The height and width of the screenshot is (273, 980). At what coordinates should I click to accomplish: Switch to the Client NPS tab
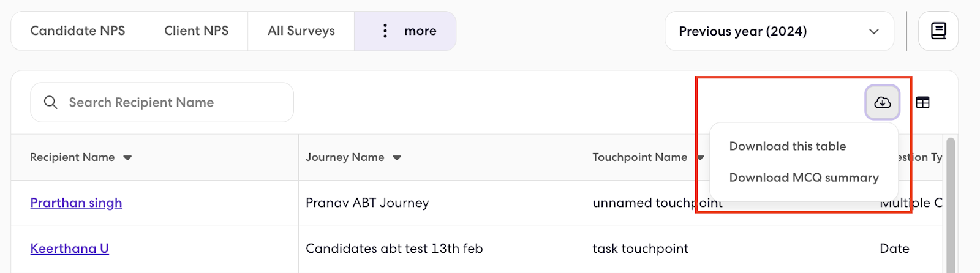[196, 31]
